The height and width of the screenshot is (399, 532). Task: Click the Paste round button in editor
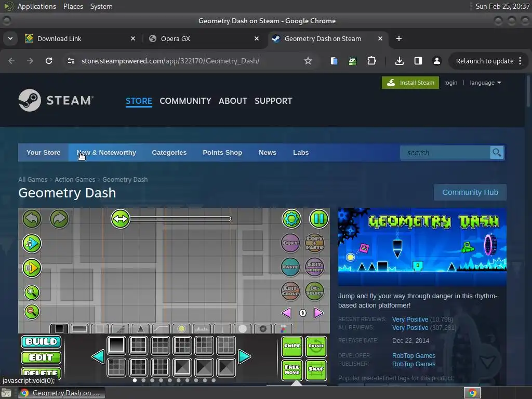pyautogui.click(x=290, y=267)
